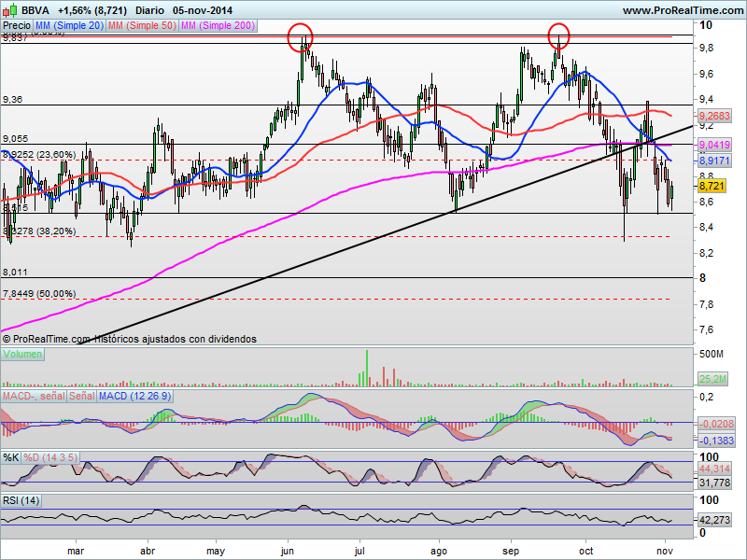Click the Volumen panel label
This screenshot has width=747, height=560.
pyautogui.click(x=22, y=355)
